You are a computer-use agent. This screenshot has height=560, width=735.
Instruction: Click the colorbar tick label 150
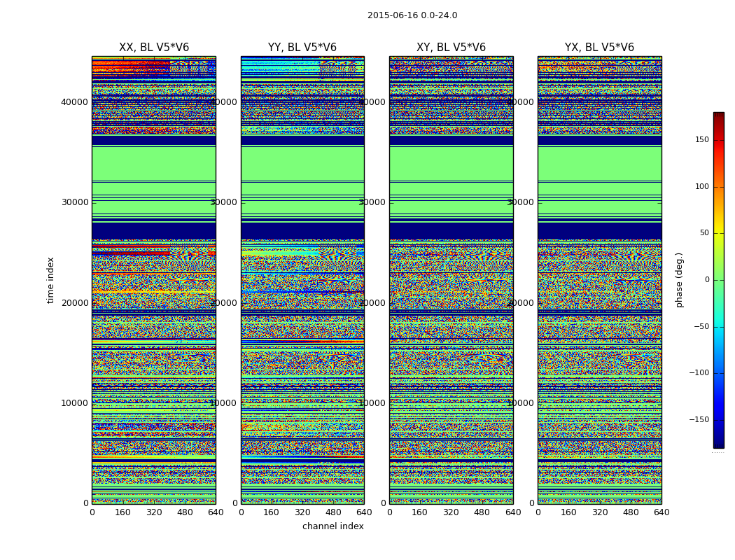click(702, 139)
